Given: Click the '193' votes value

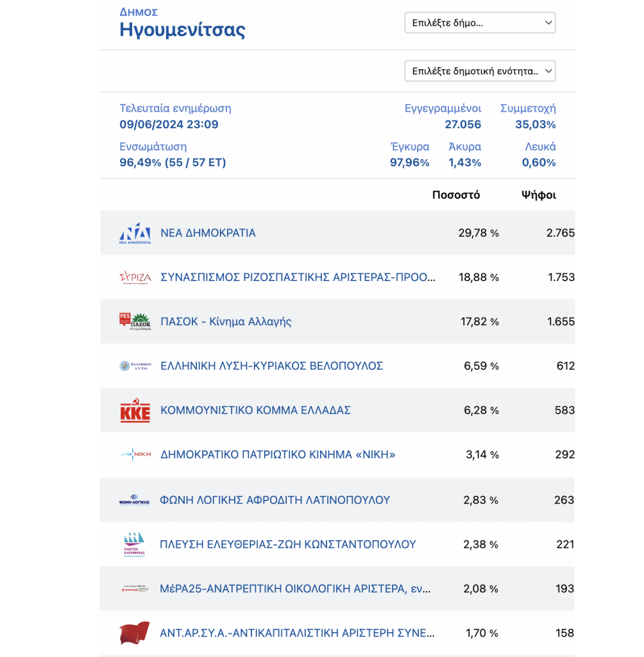Looking at the screenshot, I should 564,589.
